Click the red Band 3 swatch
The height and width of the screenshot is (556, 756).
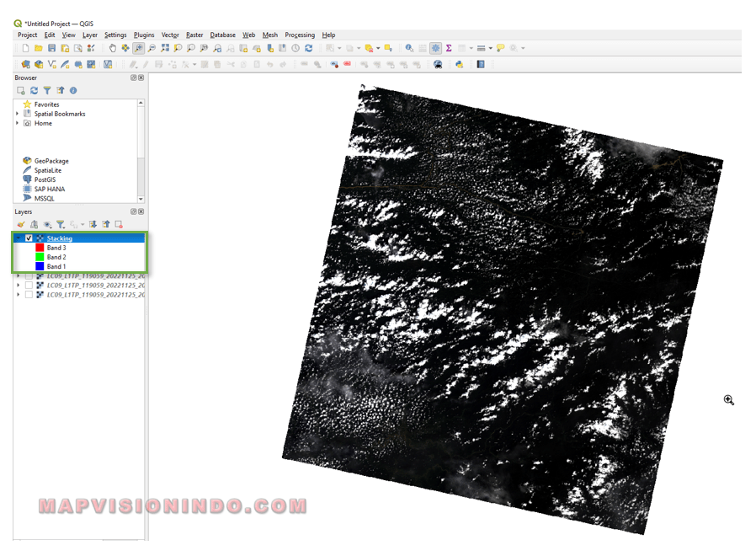tap(40, 248)
